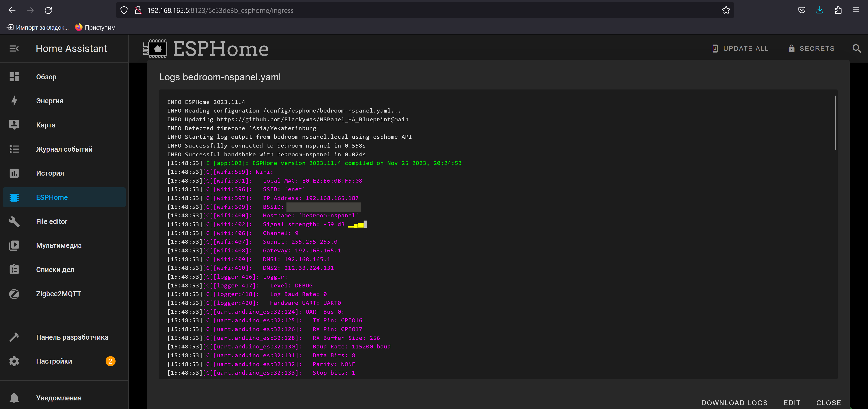Open the browser downloads arrow icon
Image resolution: width=868 pixels, height=409 pixels.
(x=820, y=10)
